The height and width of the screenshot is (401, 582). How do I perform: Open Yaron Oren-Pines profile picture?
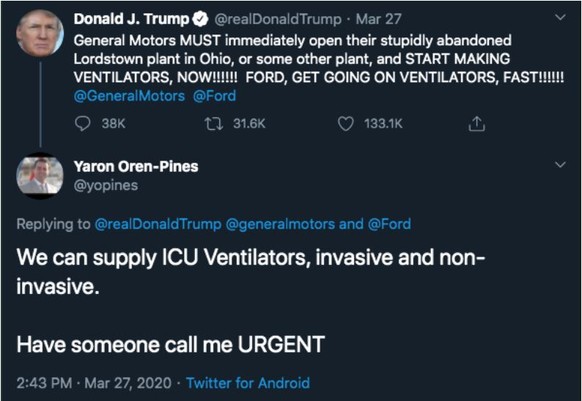coord(40,176)
